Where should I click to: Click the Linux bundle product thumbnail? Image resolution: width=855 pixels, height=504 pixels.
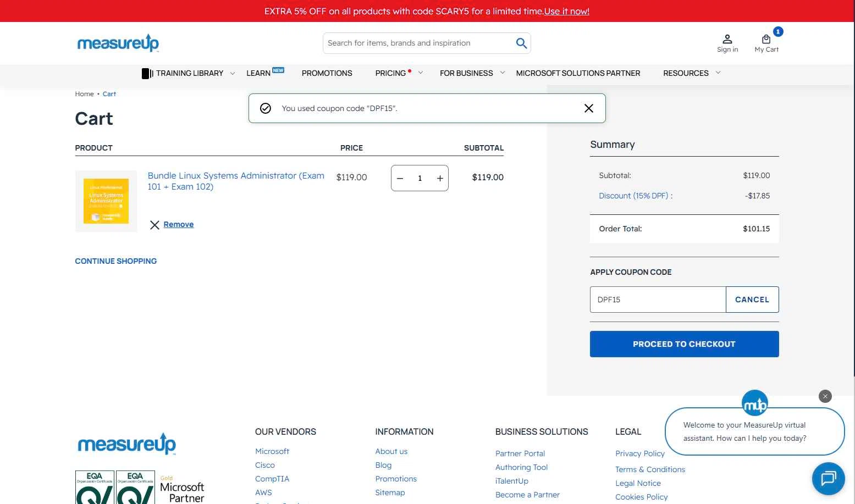click(x=106, y=201)
